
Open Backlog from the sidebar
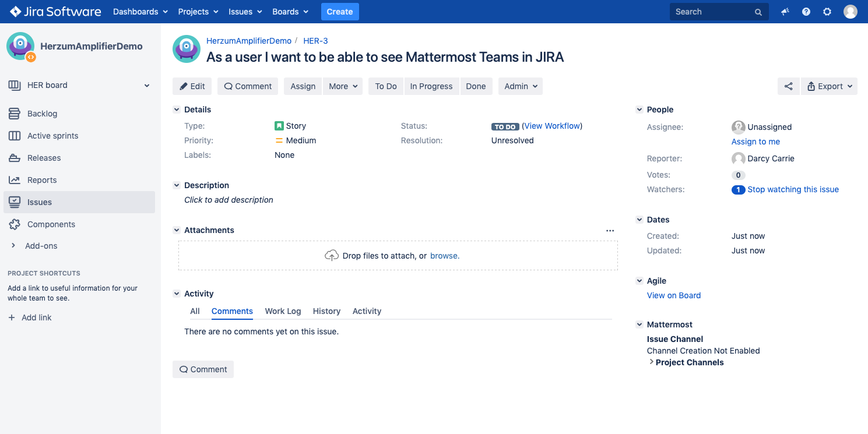pyautogui.click(x=42, y=114)
